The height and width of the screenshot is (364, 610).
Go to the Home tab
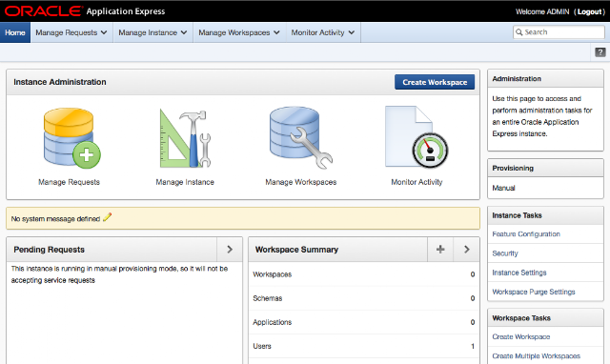15,32
